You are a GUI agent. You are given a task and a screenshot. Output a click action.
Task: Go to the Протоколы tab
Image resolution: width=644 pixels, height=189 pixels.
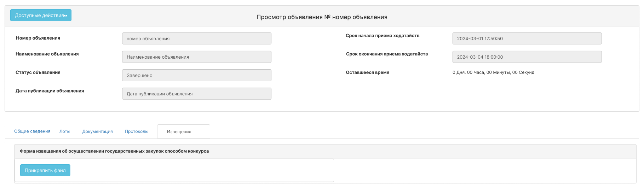tap(137, 131)
